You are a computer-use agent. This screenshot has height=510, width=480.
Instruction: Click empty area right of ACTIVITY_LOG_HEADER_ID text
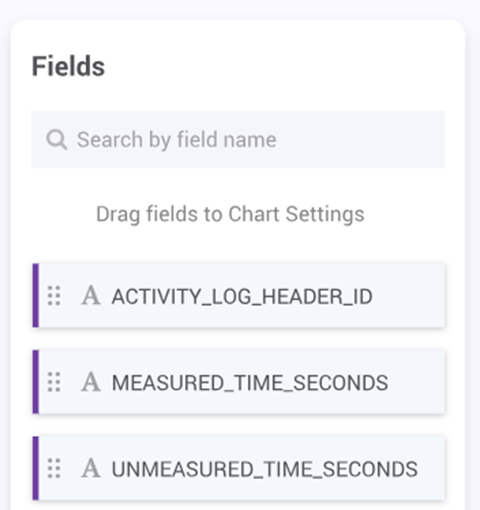pos(409,296)
